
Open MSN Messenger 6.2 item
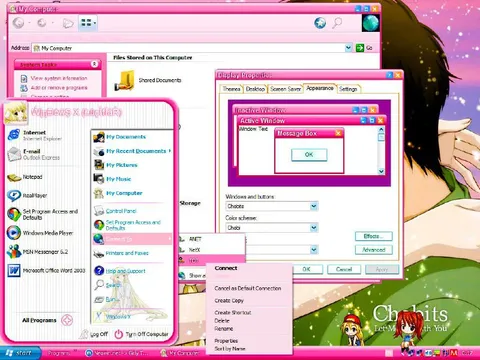pos(37,252)
